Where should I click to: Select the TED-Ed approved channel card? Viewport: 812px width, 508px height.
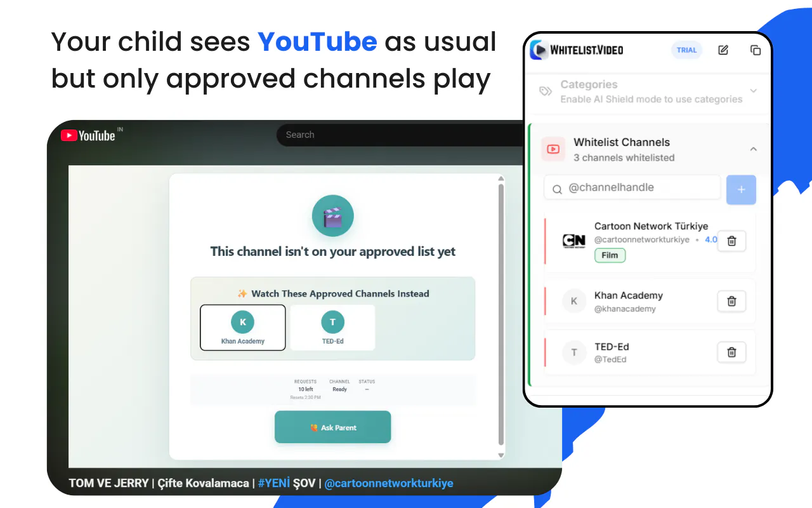[x=332, y=328]
